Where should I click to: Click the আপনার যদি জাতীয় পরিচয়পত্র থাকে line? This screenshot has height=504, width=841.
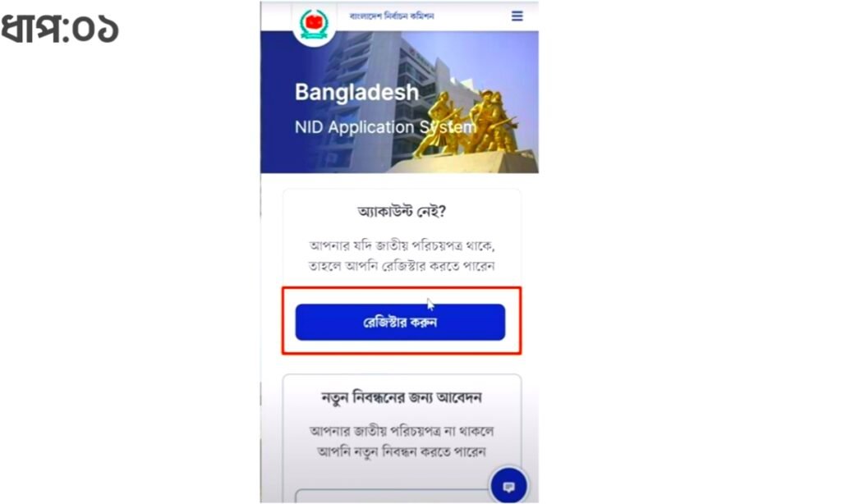click(x=402, y=245)
